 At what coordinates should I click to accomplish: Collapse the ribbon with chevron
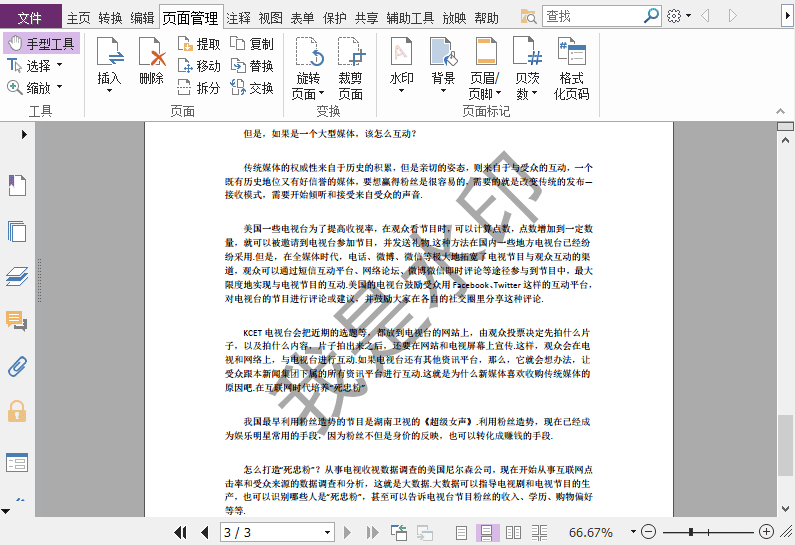[780, 111]
